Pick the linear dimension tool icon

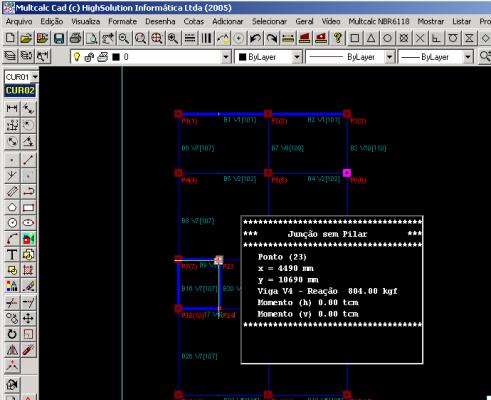pyautogui.click(x=12, y=108)
